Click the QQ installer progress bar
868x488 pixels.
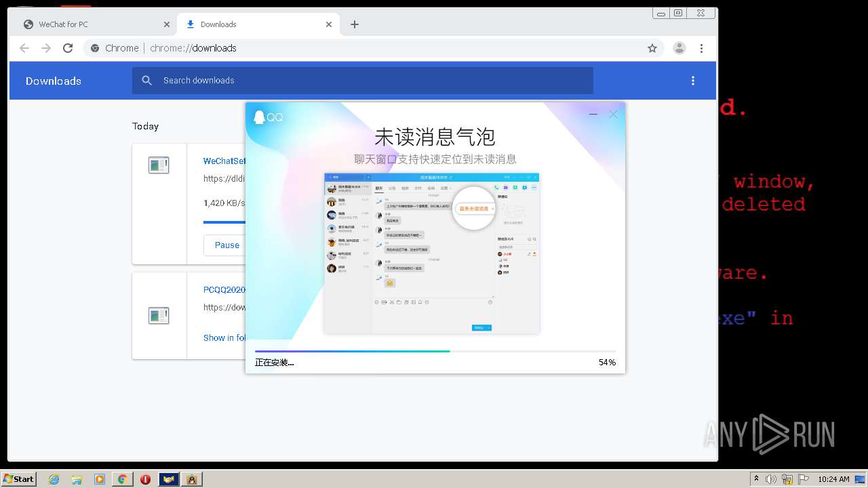pyautogui.click(x=435, y=351)
